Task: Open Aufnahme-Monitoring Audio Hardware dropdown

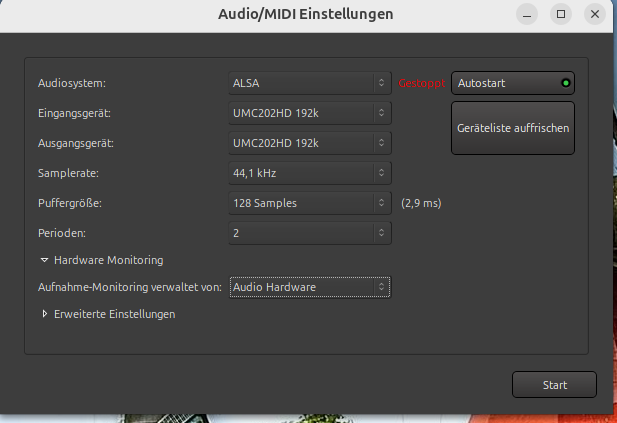Action: [x=310, y=287]
